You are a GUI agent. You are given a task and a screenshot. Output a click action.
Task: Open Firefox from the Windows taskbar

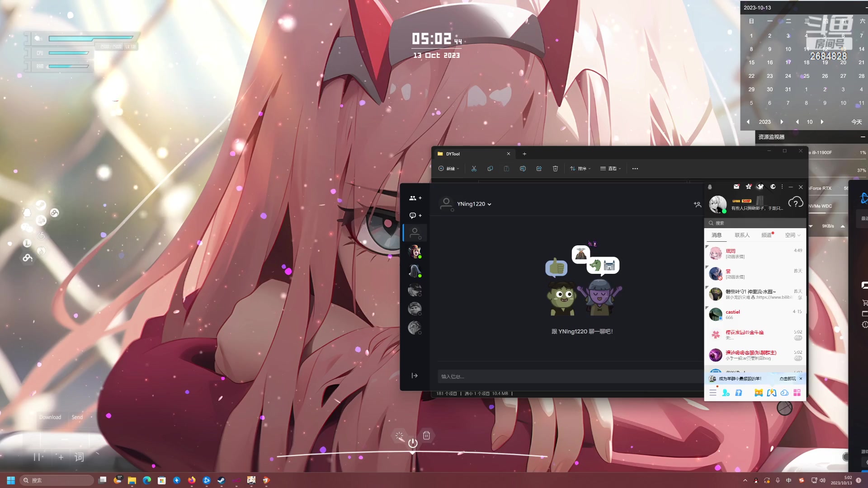point(192,480)
